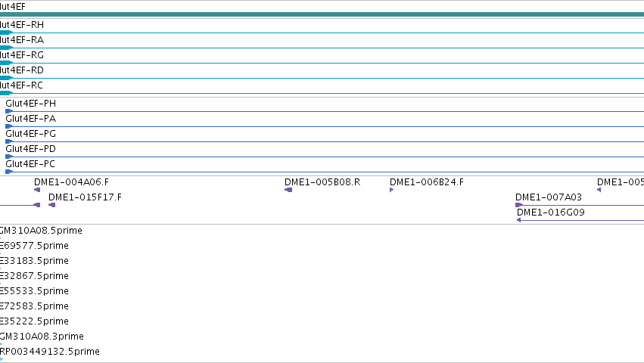
Task: Click the E69577.5prime EST label
Action: pos(35,246)
